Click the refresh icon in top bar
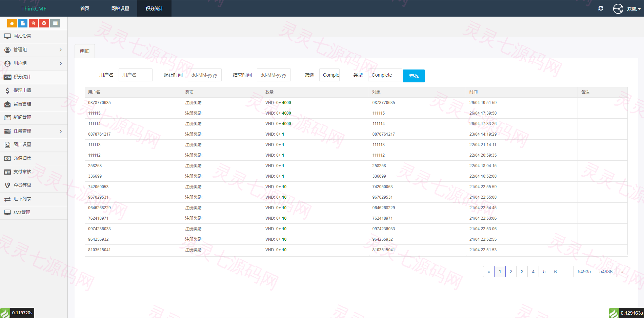This screenshot has width=644, height=318. 601,8
